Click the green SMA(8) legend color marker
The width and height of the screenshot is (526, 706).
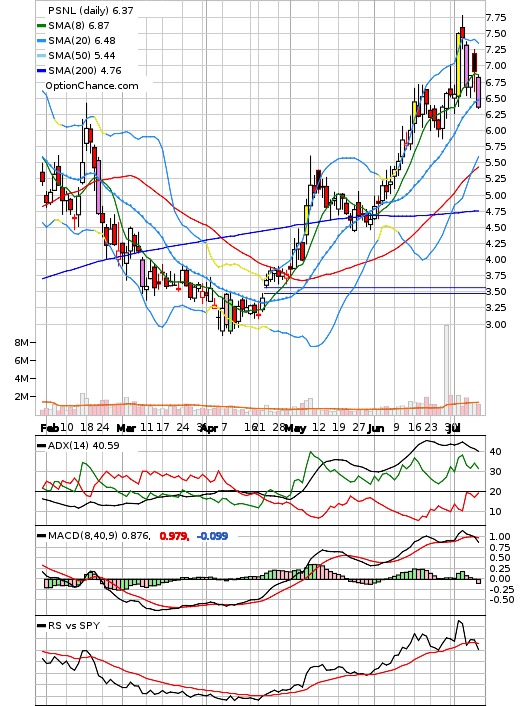(x=41, y=26)
